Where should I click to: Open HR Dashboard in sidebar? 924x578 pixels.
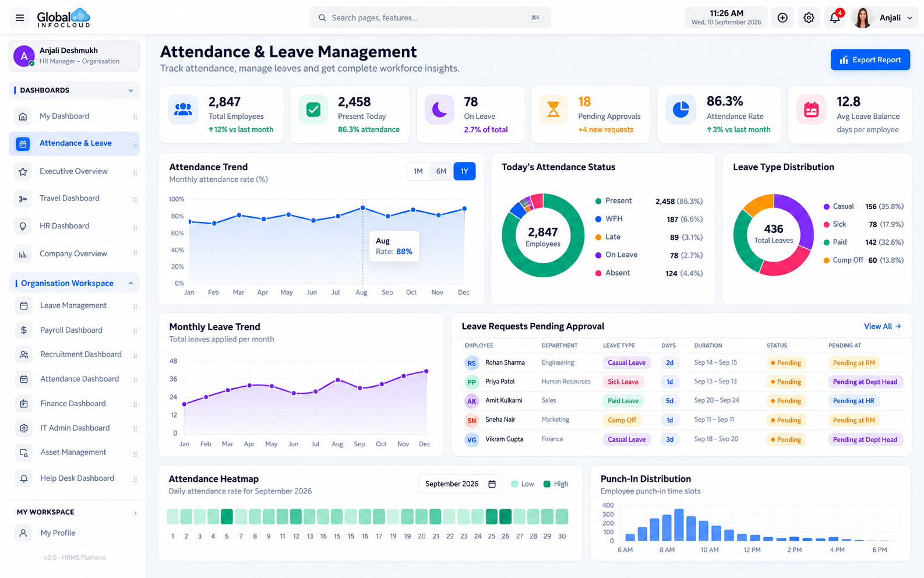coord(74,226)
